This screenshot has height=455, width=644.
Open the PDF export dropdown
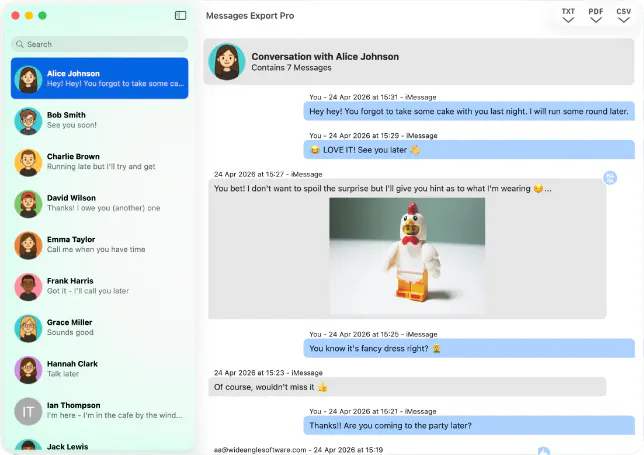coord(596,16)
